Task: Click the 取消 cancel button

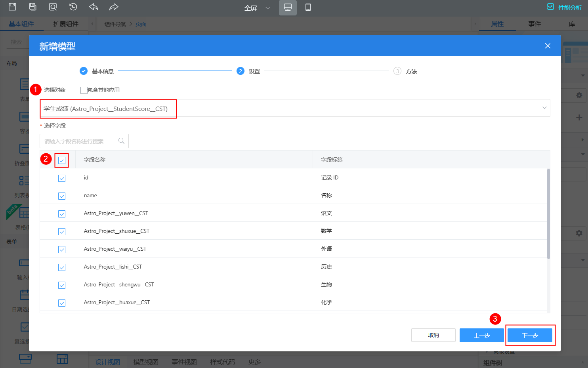Action: click(x=433, y=335)
